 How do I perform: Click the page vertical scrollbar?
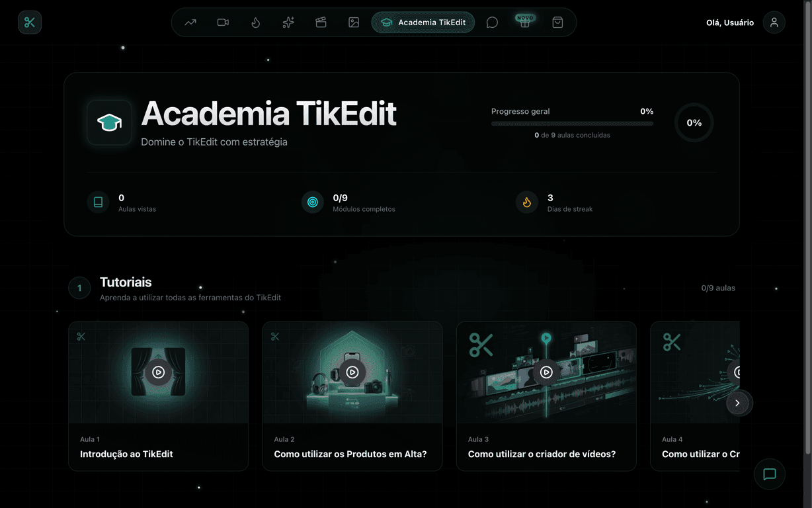pos(808,228)
